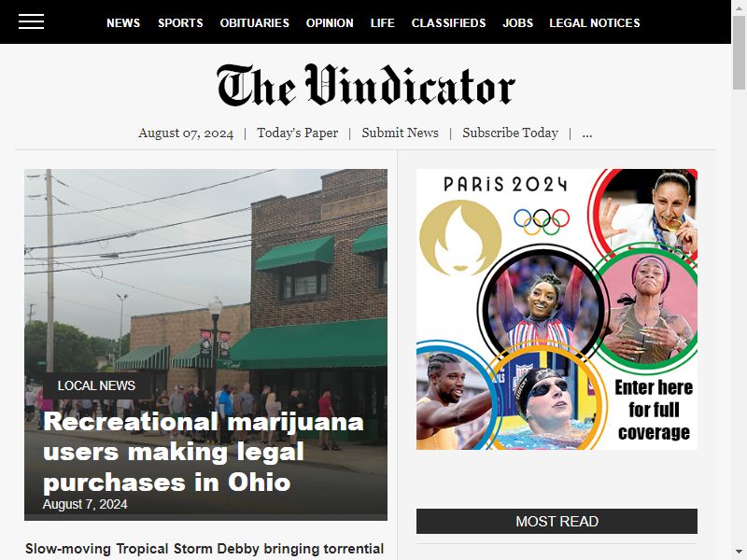Image resolution: width=747 pixels, height=560 pixels.
Task: Open Legal Notices
Action: coord(595,22)
